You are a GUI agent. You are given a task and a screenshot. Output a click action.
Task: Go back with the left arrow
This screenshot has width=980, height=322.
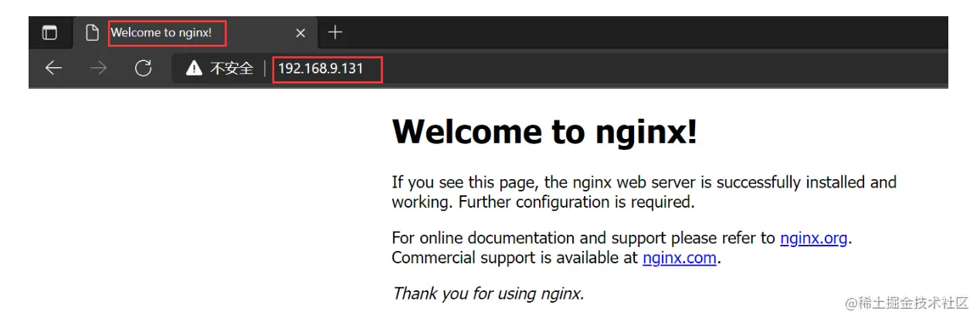53,69
